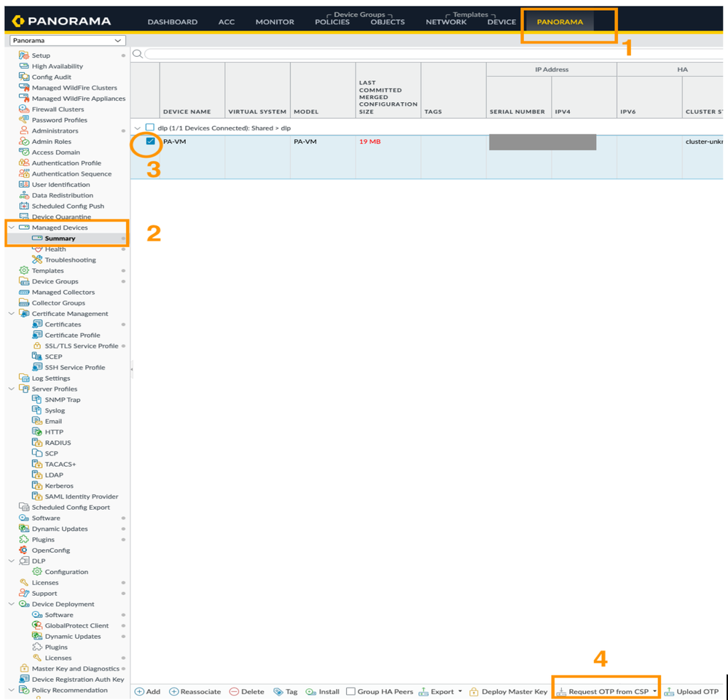728x700 pixels.
Task: Open Request OTP from CSP dropdown arrow
Action: click(x=654, y=692)
